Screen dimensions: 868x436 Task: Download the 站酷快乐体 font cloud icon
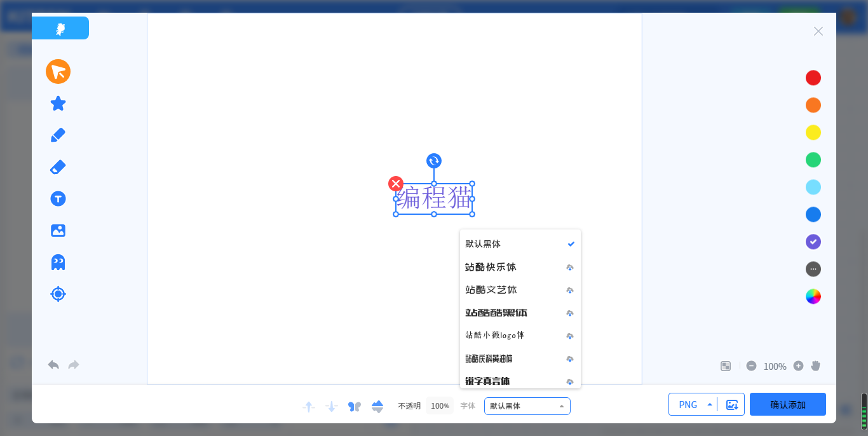[570, 268]
